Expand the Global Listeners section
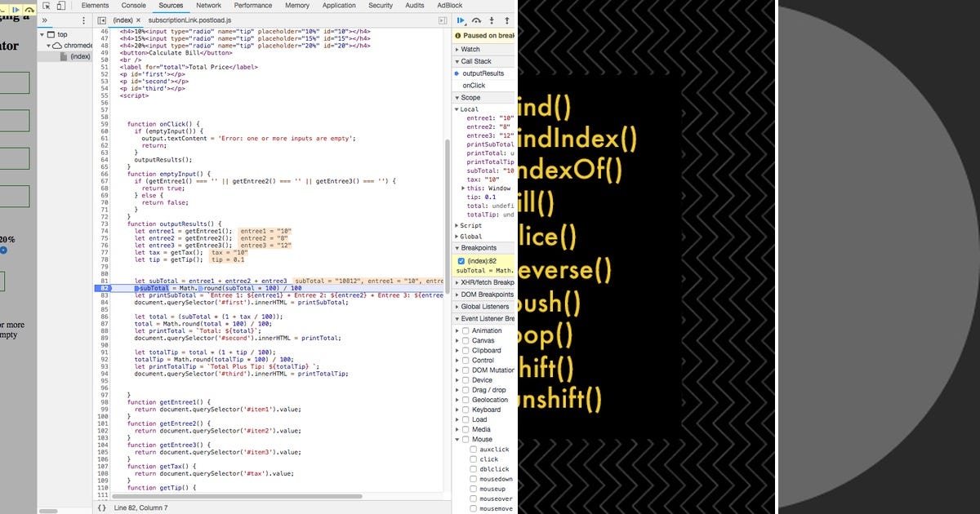This screenshot has width=980, height=514. pos(484,306)
